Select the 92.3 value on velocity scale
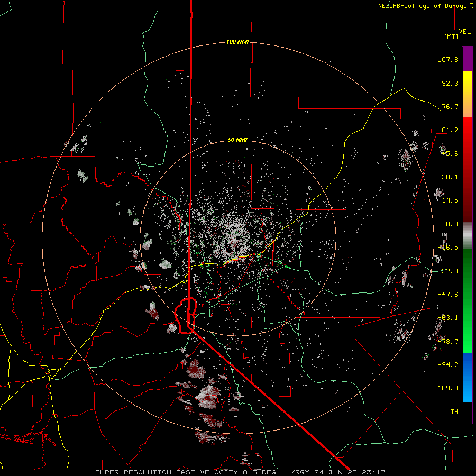This screenshot has width=476, height=476. [x=450, y=83]
